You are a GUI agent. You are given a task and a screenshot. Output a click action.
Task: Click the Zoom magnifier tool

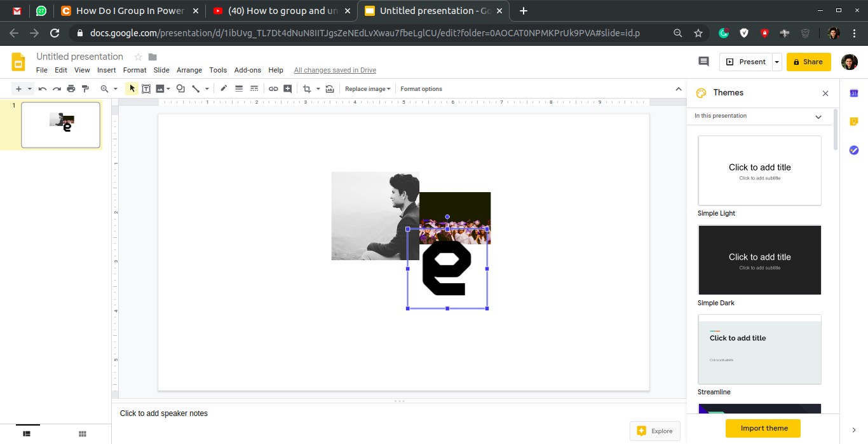pos(104,89)
